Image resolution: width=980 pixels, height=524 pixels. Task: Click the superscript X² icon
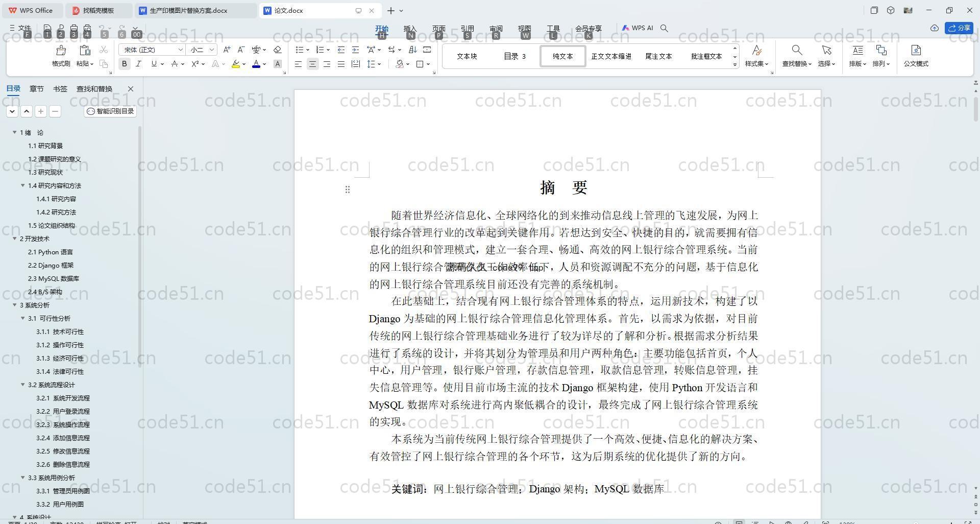(195, 64)
